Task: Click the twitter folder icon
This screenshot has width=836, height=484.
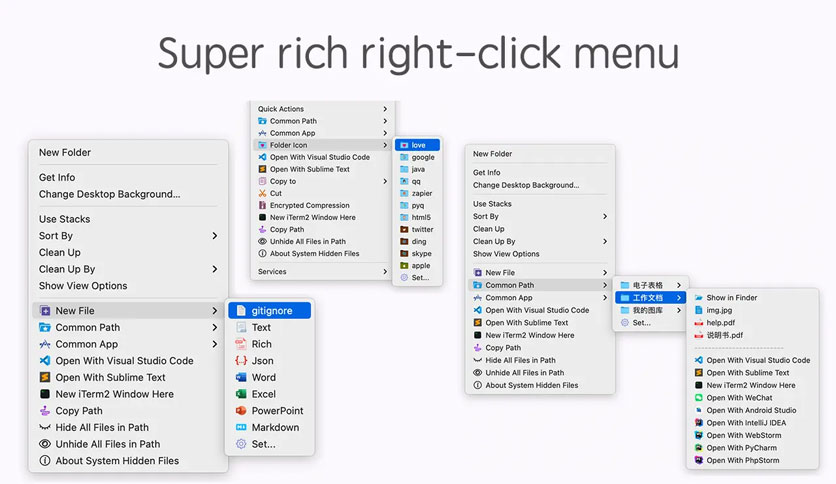Action: (x=404, y=229)
